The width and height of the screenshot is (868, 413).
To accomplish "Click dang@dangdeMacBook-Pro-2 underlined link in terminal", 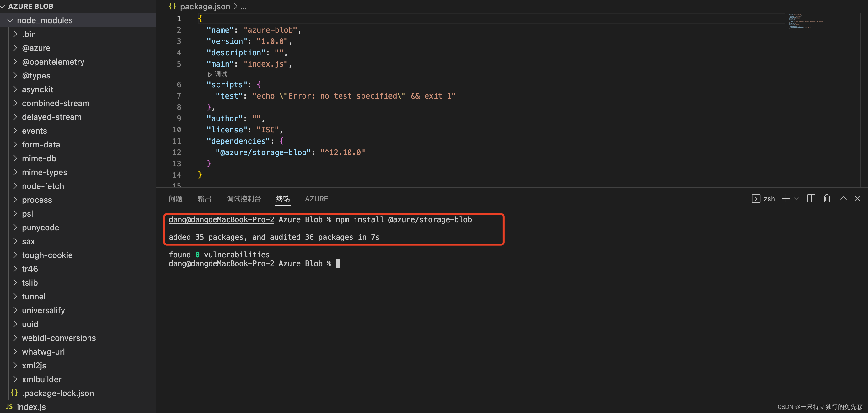I will pos(221,220).
